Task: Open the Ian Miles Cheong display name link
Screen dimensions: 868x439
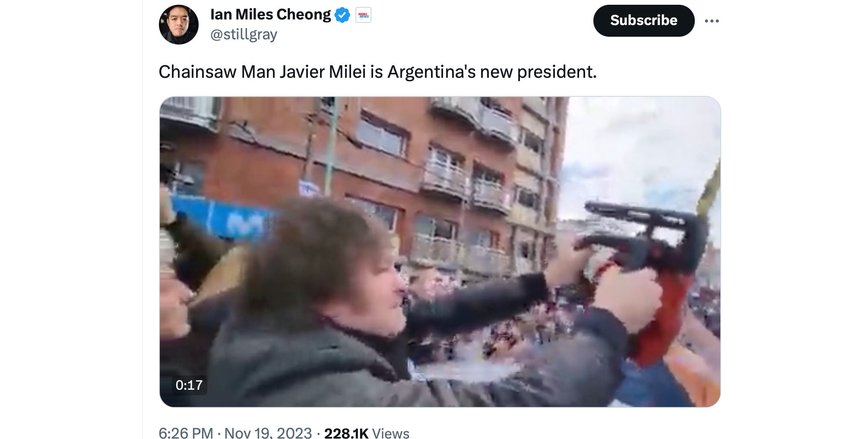Action: 270,15
